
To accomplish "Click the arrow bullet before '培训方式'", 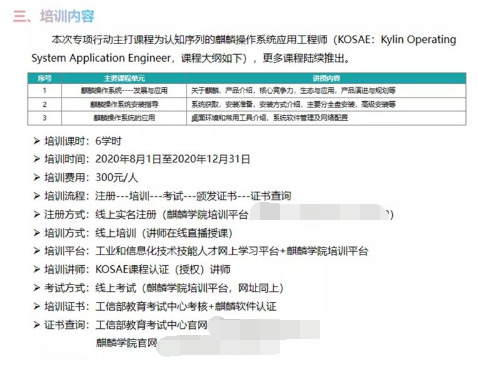I will (x=37, y=233).
